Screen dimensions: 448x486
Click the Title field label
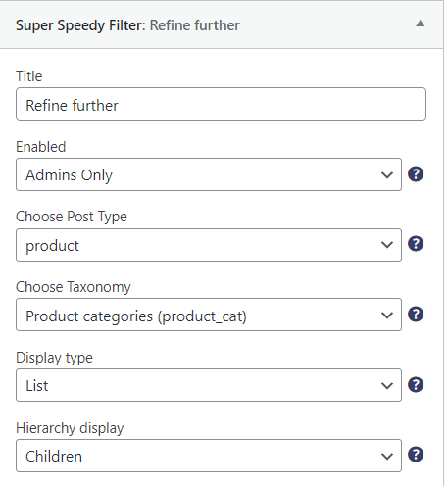(x=29, y=76)
